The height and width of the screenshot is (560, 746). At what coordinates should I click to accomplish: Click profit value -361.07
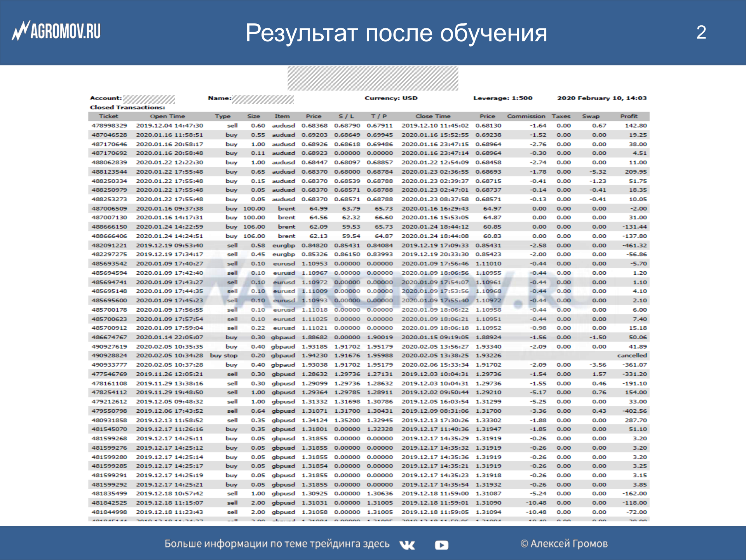pos(634,365)
